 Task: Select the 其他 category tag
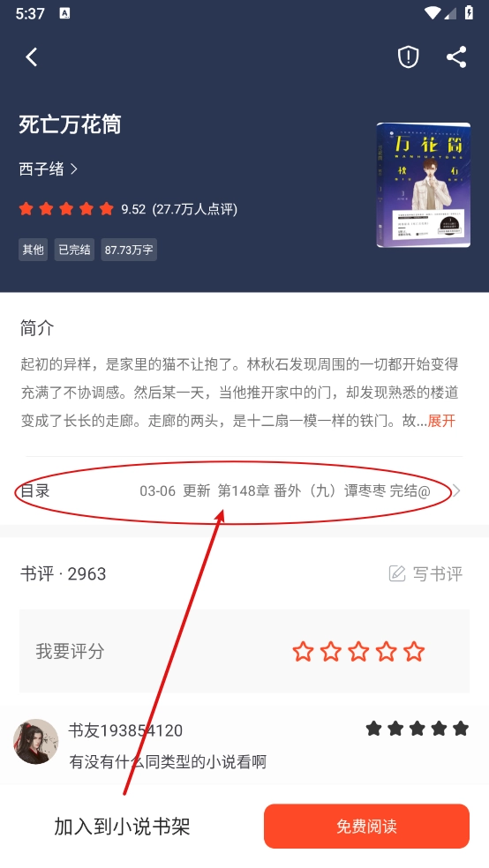click(x=34, y=250)
